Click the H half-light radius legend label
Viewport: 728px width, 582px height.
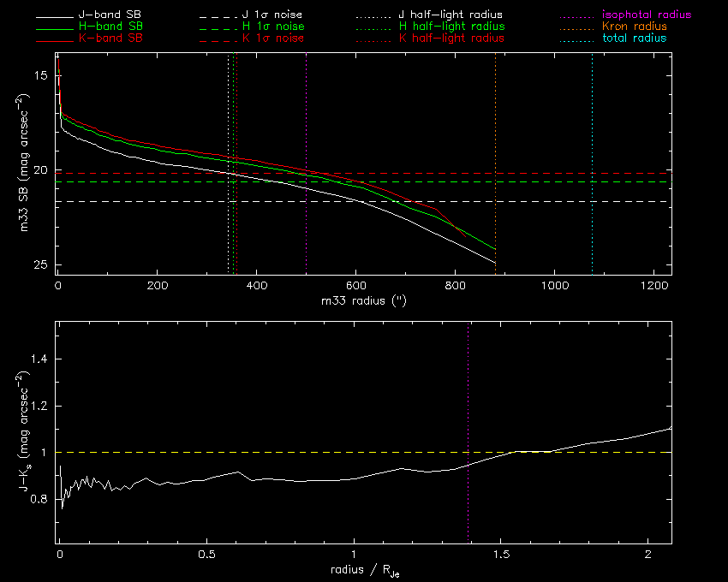click(x=451, y=27)
